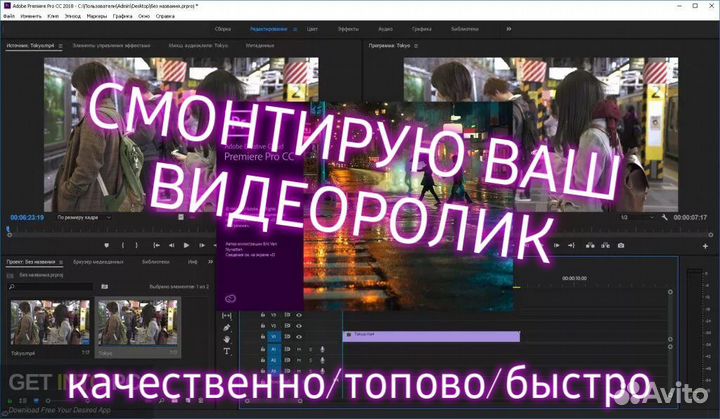Viewport: 720px width, 419px height.
Task: Click the Mark Out bracket button
Action: [x=136, y=245]
